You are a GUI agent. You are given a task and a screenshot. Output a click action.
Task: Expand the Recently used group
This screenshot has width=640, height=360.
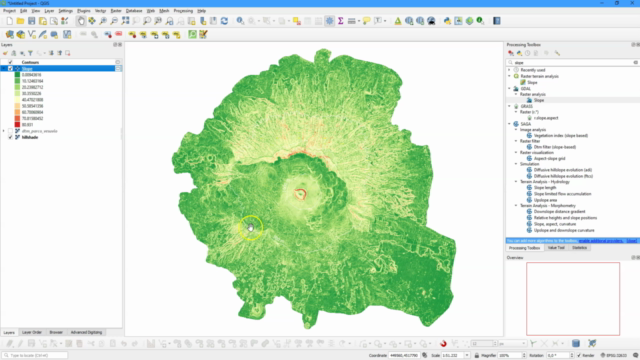tap(509, 70)
